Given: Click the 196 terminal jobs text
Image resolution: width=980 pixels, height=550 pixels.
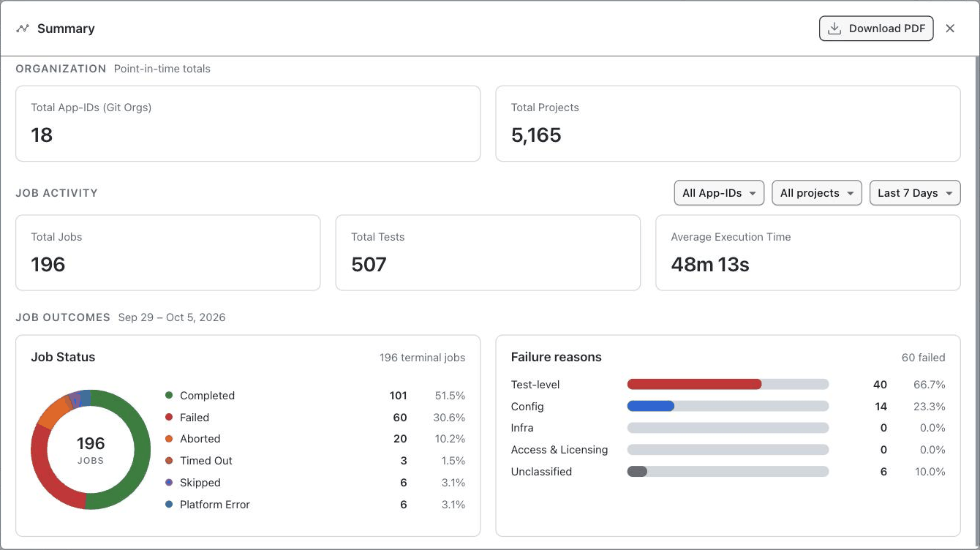Looking at the screenshot, I should pyautogui.click(x=422, y=358).
